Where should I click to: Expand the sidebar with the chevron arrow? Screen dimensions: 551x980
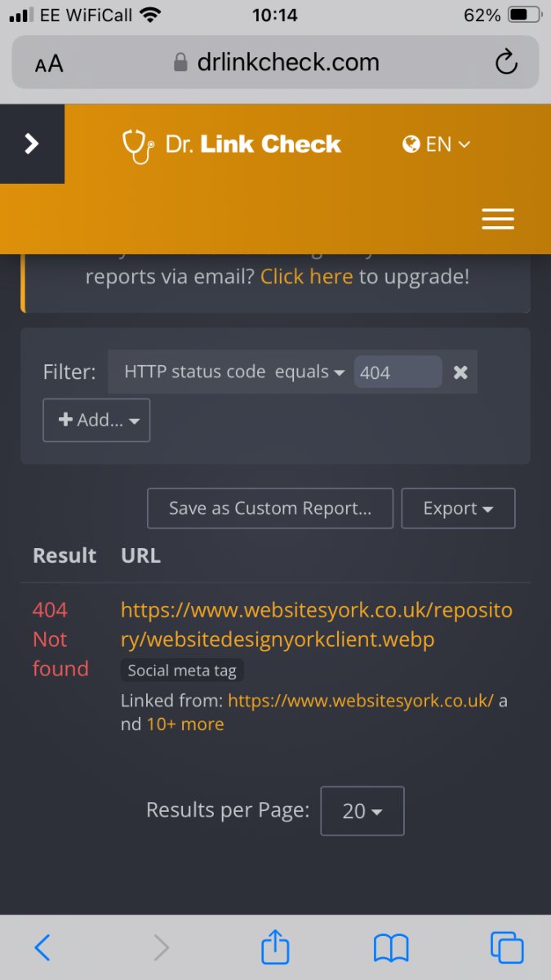coord(32,144)
